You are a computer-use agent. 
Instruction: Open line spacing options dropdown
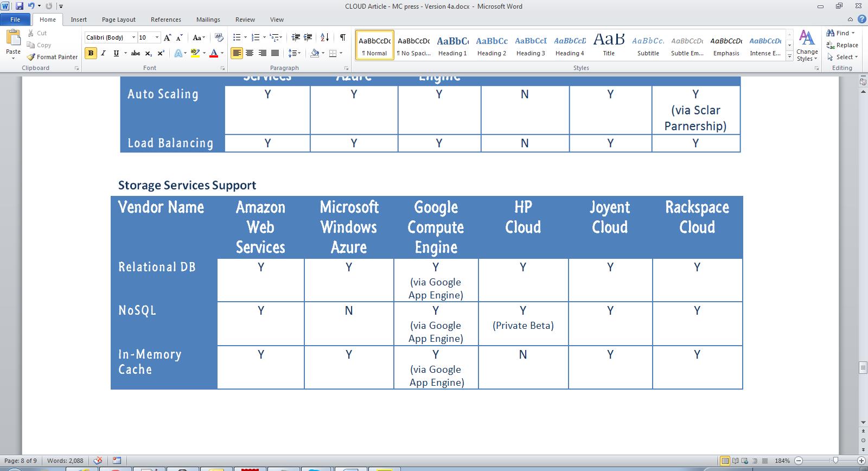294,53
